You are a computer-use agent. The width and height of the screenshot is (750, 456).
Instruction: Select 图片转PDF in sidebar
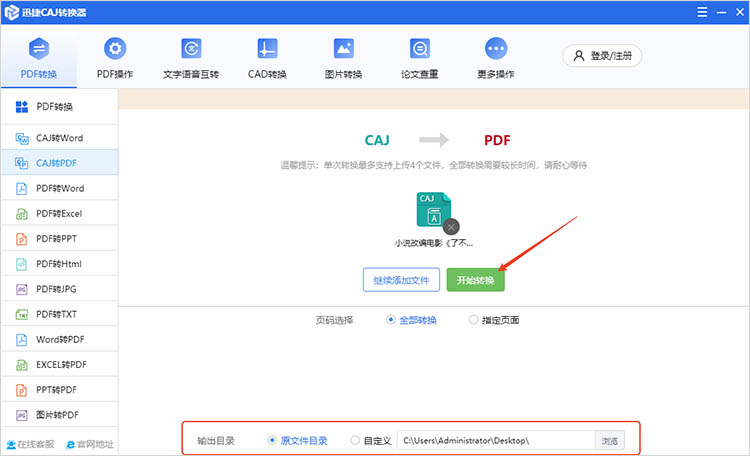(59, 415)
